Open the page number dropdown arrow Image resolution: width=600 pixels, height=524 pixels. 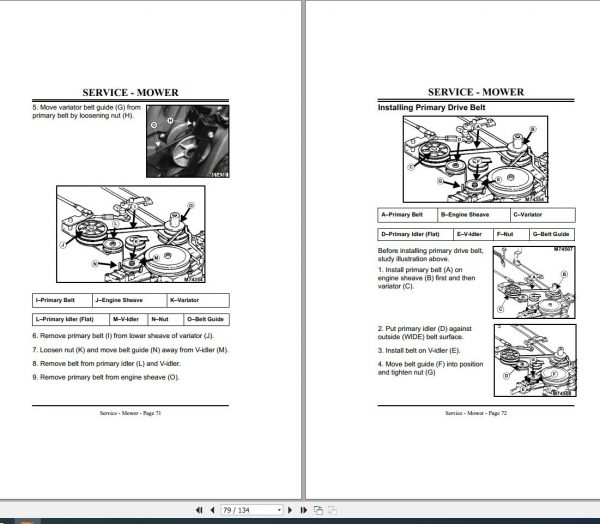pos(279,510)
